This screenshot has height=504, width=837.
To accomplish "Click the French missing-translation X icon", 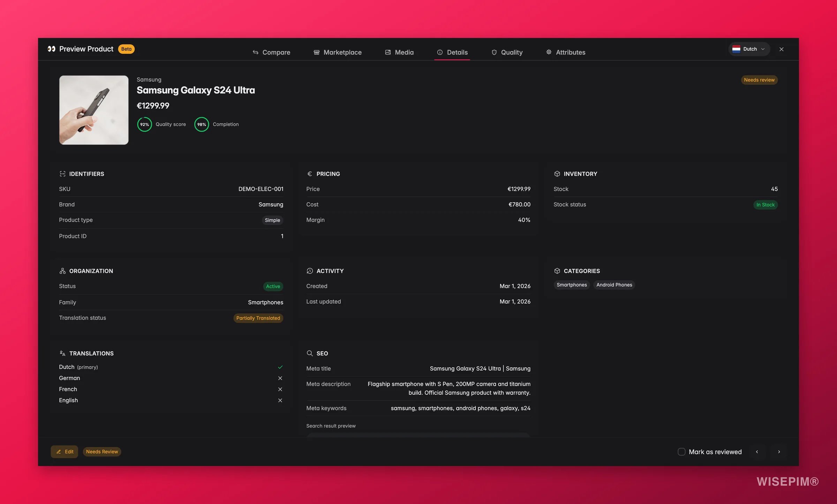I will point(280,389).
